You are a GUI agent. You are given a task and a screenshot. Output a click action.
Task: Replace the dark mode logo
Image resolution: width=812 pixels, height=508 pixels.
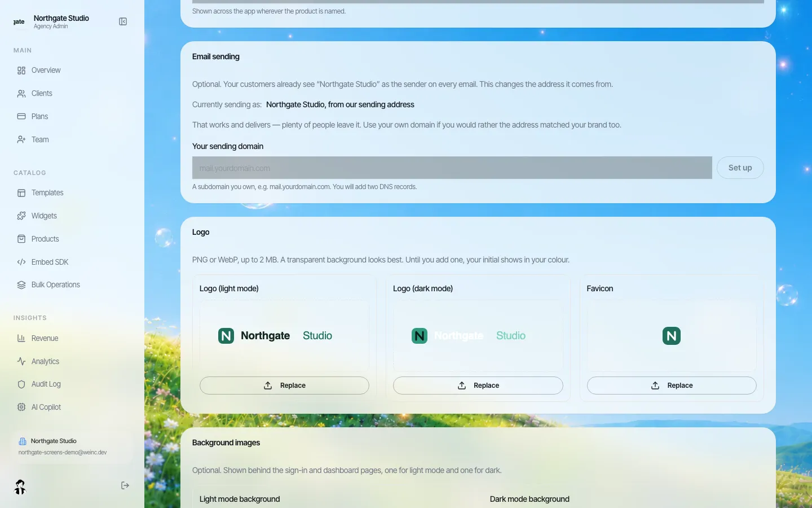pyautogui.click(x=478, y=386)
